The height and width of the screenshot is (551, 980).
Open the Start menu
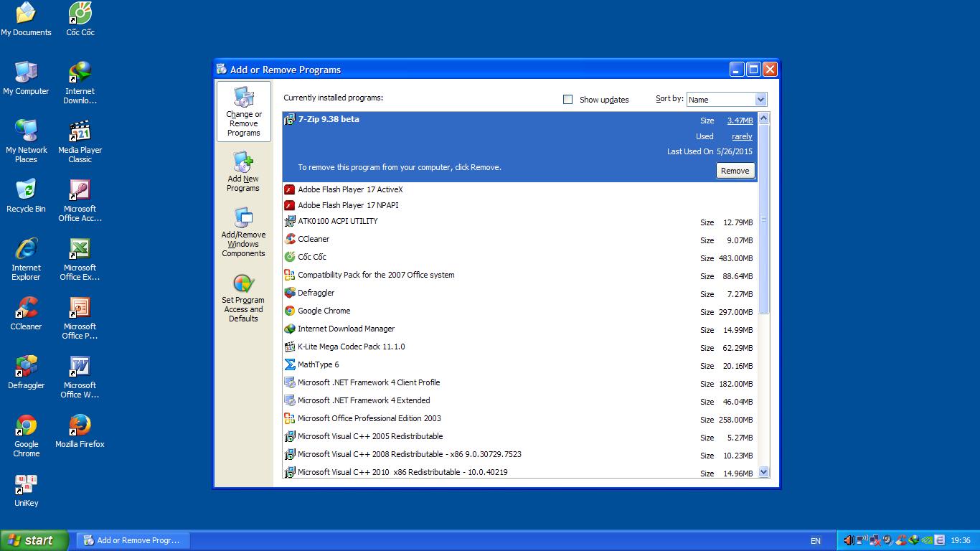click(x=34, y=540)
